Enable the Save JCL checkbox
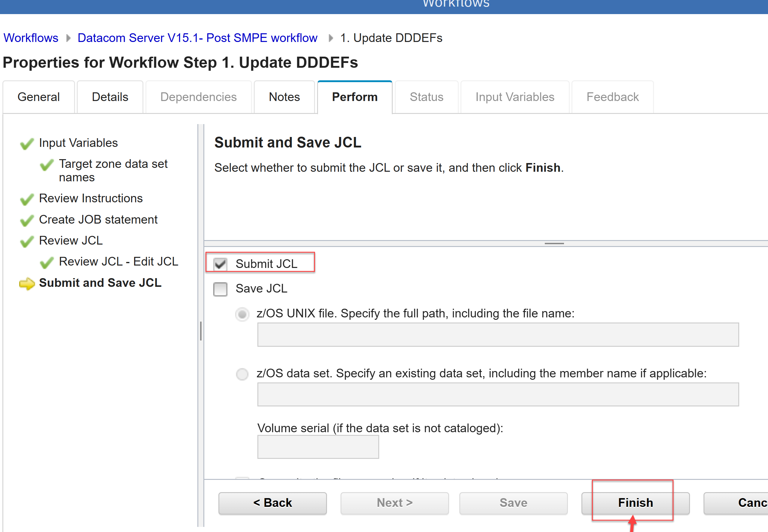768x532 pixels. pyautogui.click(x=220, y=289)
